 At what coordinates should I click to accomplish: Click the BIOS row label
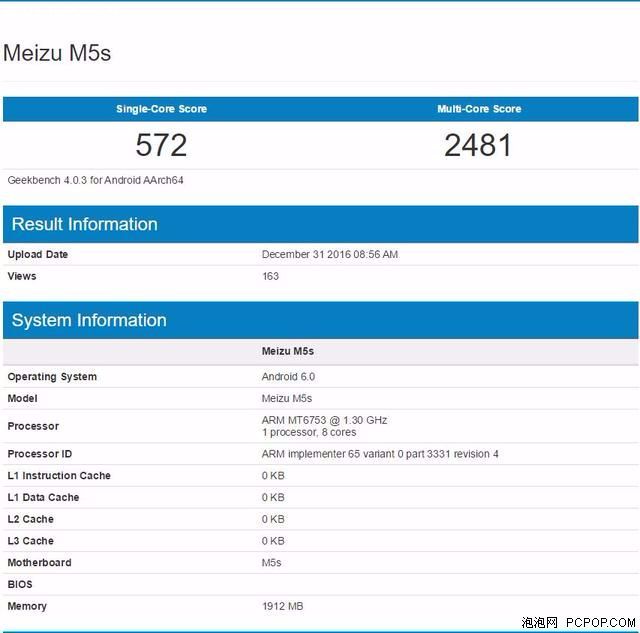(20, 584)
